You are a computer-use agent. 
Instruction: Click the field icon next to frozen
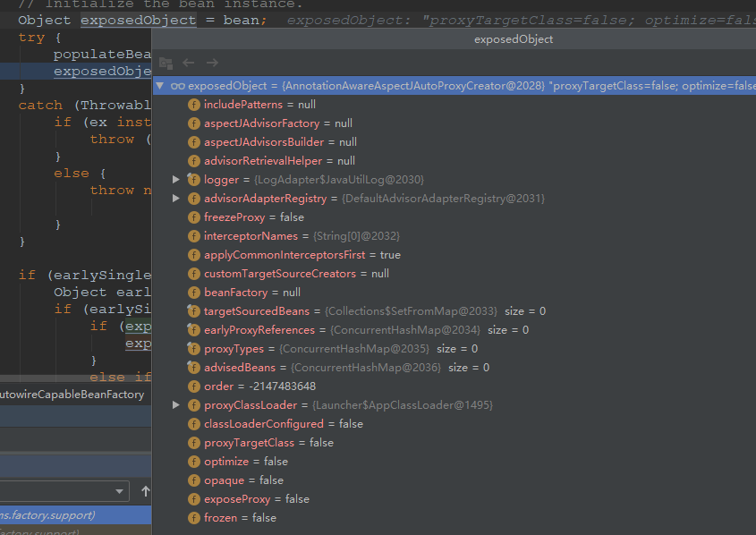194,518
